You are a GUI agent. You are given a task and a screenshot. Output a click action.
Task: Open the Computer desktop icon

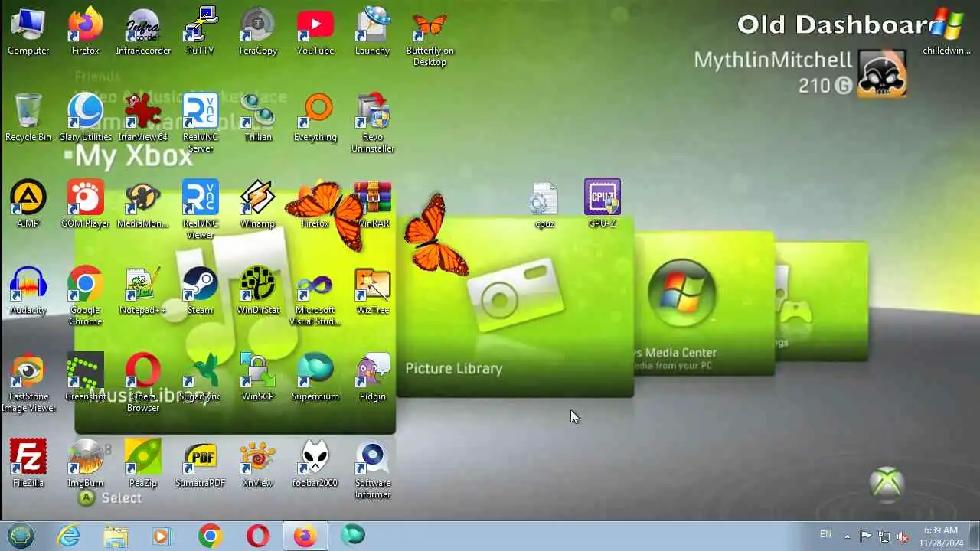(x=28, y=32)
